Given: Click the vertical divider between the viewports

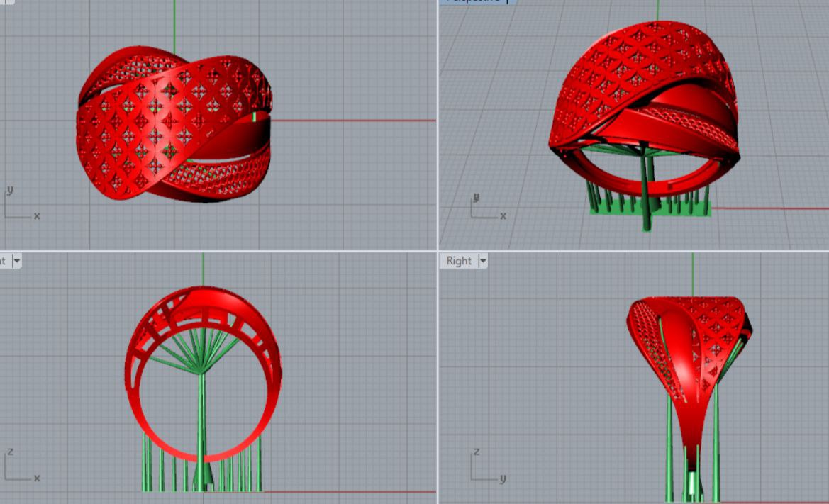Looking at the screenshot, I should click(438, 142).
